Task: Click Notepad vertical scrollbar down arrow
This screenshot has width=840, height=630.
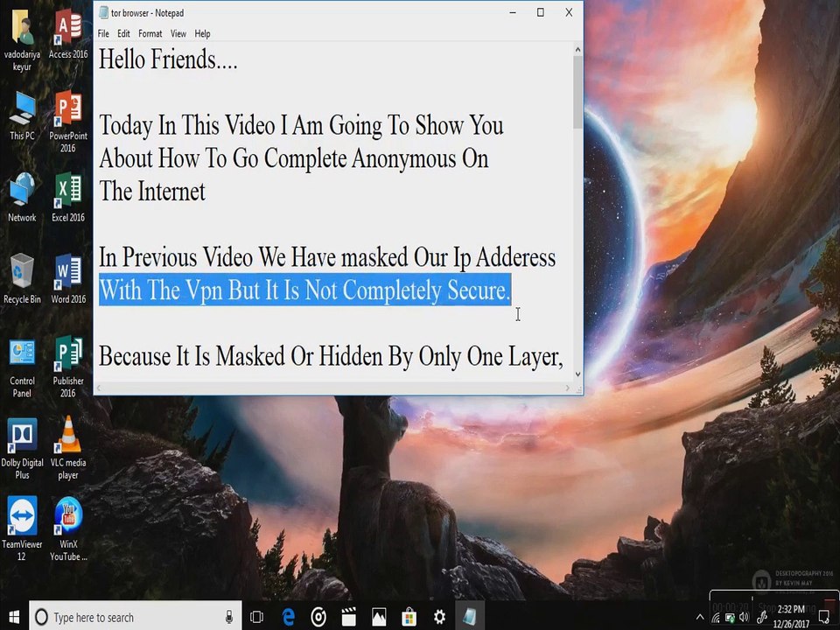Action: pyautogui.click(x=577, y=374)
